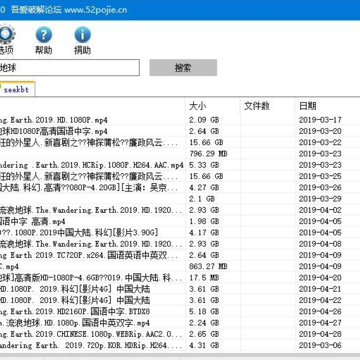Screen dimensions: 360x360
Task: Click the 2.65 GB size cell
Action: [204, 334]
